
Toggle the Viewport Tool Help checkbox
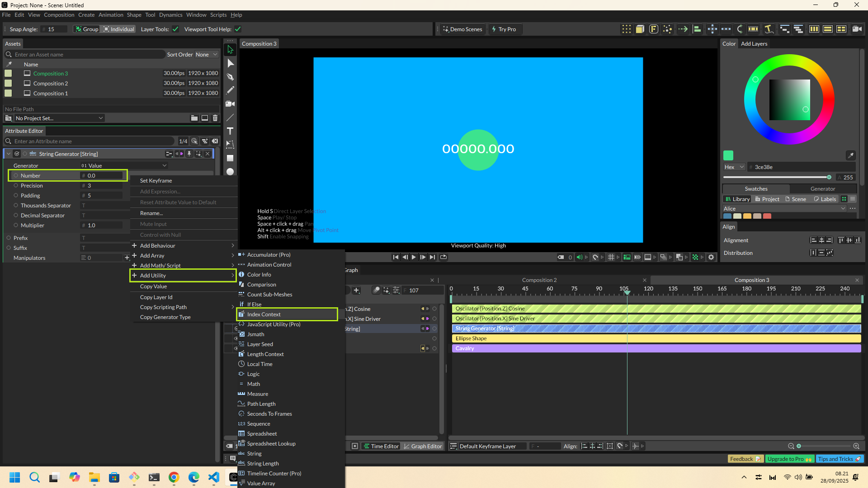click(x=238, y=29)
